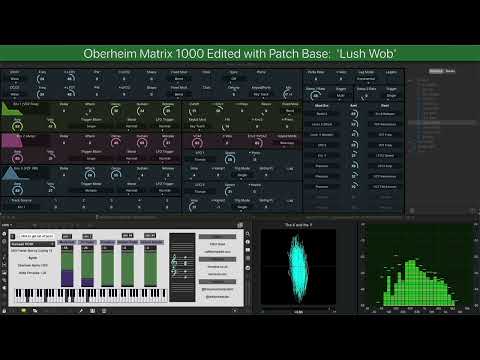Open the Env 3 Mode dropdown
Screen dimensions: 480x360
pos(132,191)
